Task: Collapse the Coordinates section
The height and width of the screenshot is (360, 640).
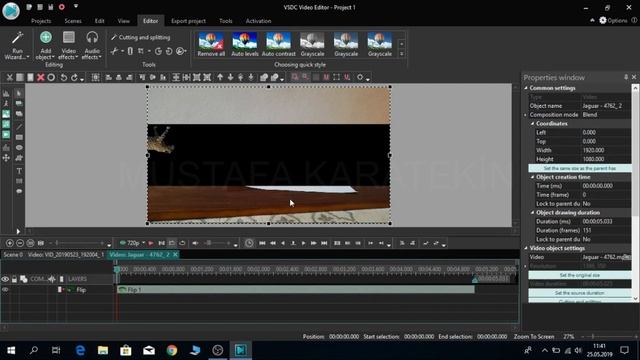Action: pos(533,123)
